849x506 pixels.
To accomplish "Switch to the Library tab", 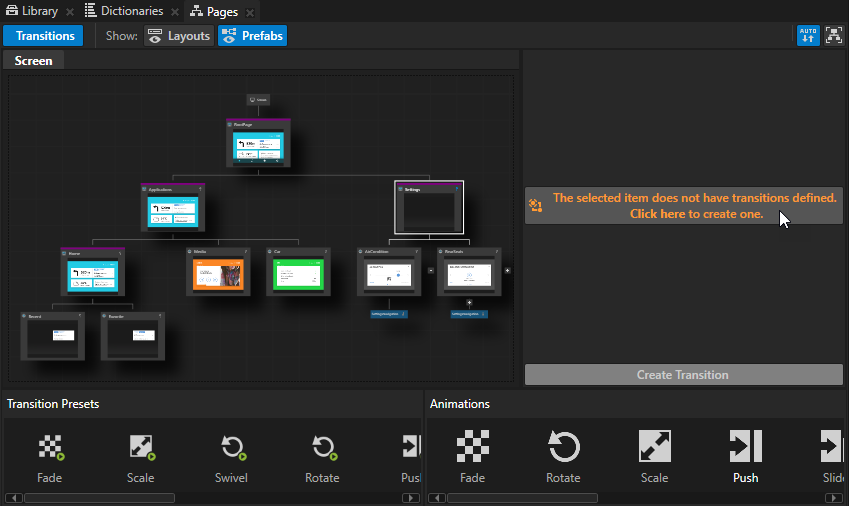I will (x=31, y=11).
